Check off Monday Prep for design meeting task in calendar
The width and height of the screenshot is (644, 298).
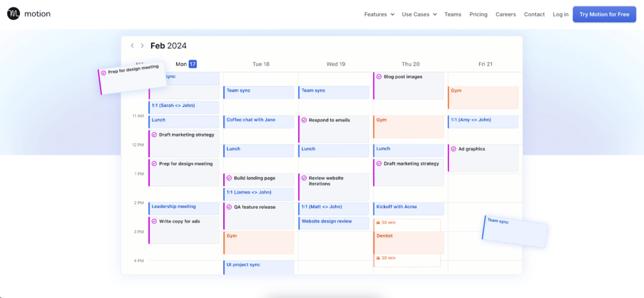(155, 164)
